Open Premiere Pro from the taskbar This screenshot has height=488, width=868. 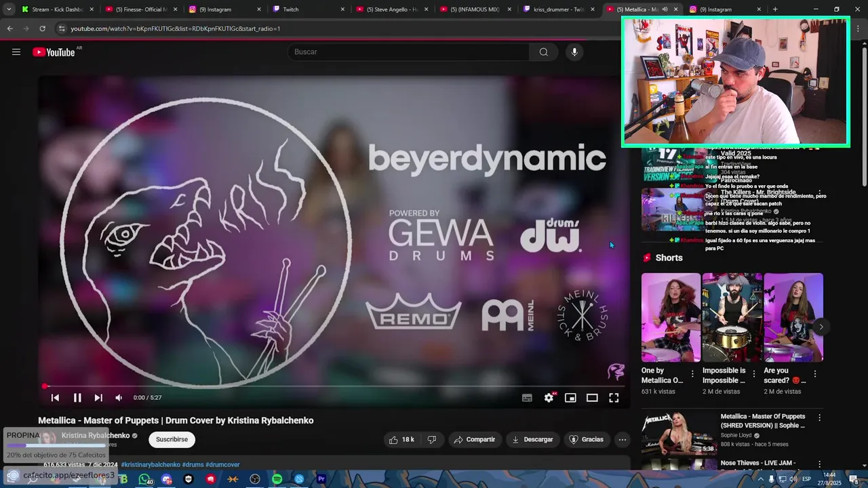click(321, 479)
